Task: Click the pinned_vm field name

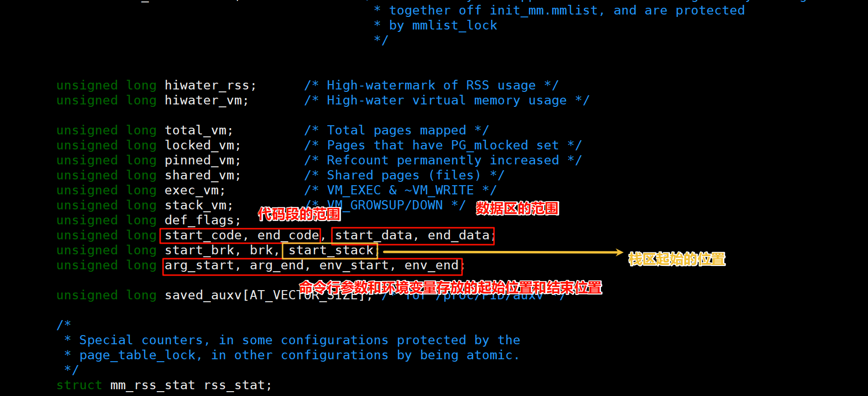Action: (199, 161)
